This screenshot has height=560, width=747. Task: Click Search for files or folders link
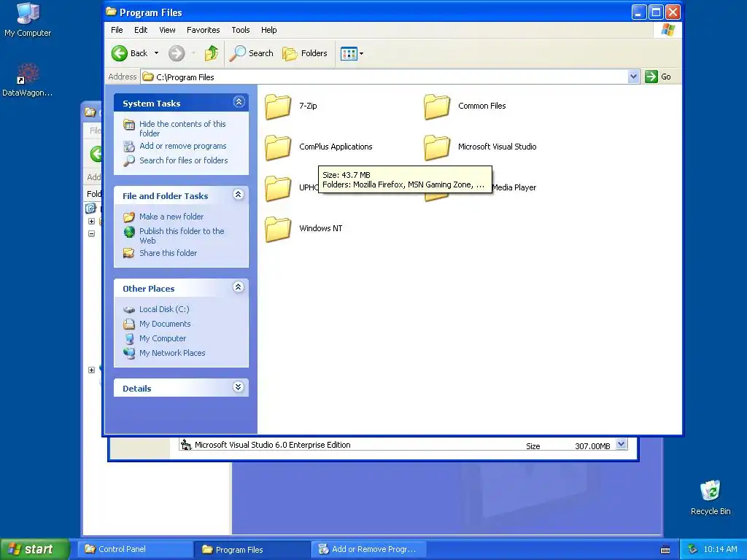point(183,160)
